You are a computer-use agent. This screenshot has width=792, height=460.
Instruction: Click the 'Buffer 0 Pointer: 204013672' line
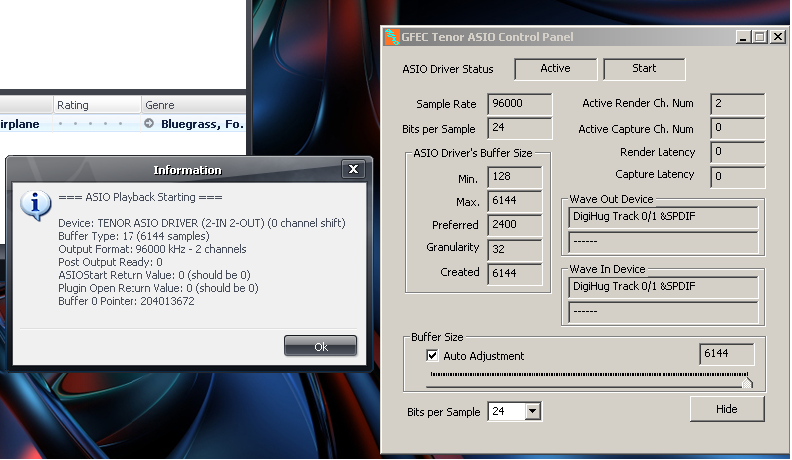pyautogui.click(x=126, y=301)
